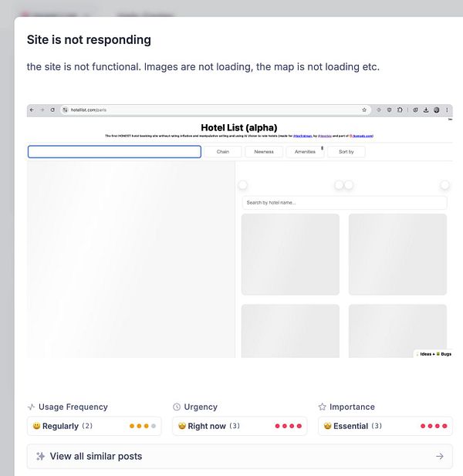This screenshot has height=476, width=463.
Task: Click the Search by hotel name field
Action: [344, 202]
